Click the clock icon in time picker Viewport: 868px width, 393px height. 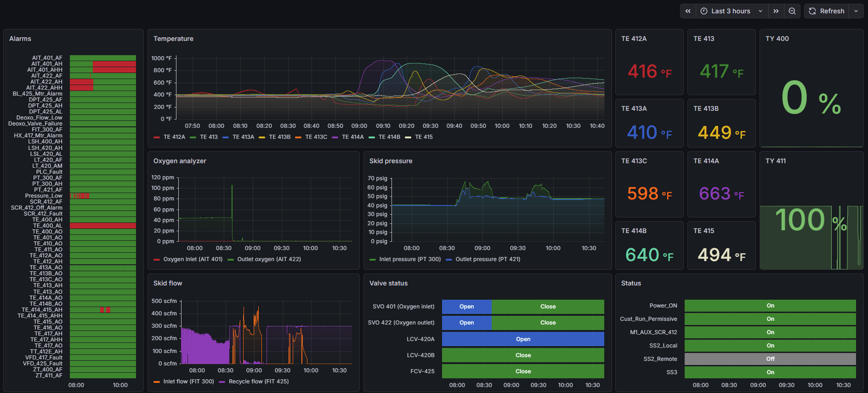(704, 11)
